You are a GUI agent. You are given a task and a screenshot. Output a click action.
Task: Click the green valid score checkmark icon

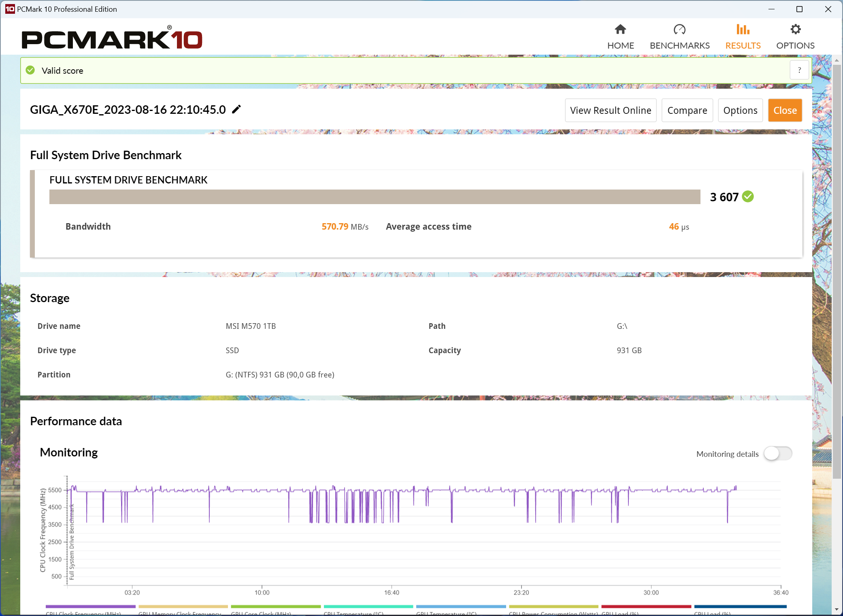point(30,70)
